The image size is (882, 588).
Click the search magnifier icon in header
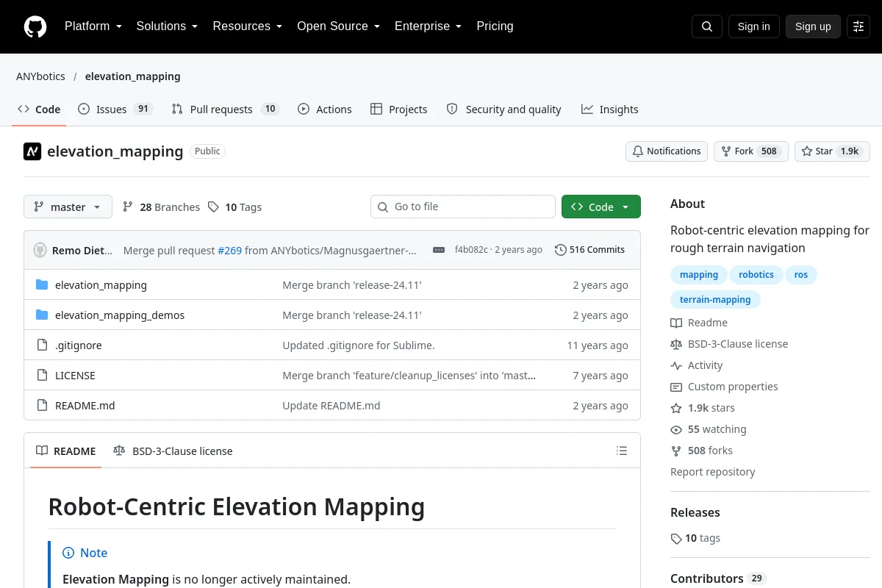coord(706,26)
